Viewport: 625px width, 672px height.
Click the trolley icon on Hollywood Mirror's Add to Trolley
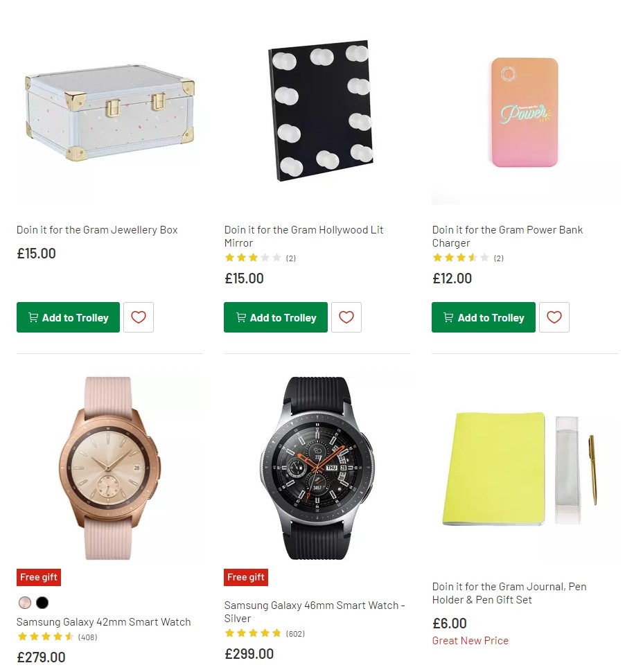[240, 317]
